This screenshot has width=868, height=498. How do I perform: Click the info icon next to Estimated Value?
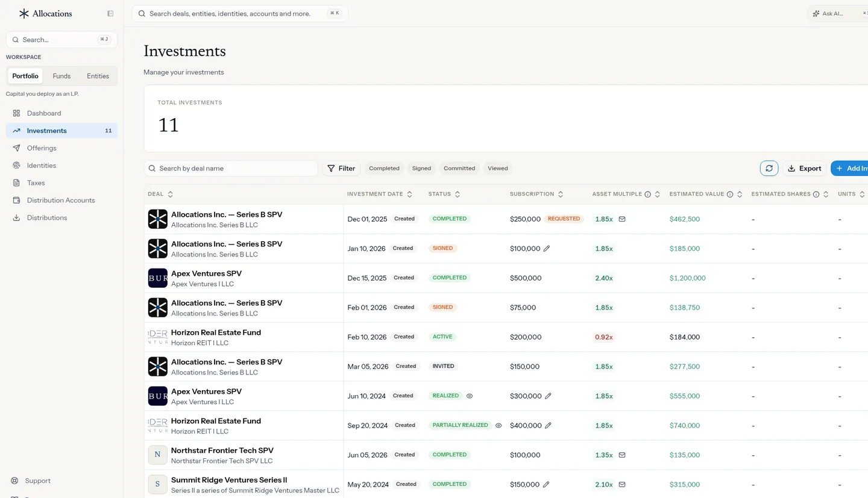click(x=730, y=195)
